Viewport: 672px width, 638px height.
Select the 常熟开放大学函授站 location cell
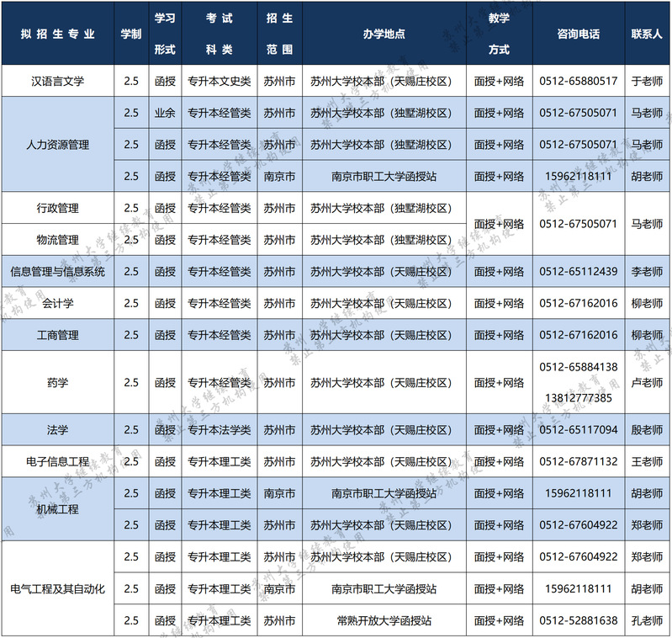tap(384, 621)
